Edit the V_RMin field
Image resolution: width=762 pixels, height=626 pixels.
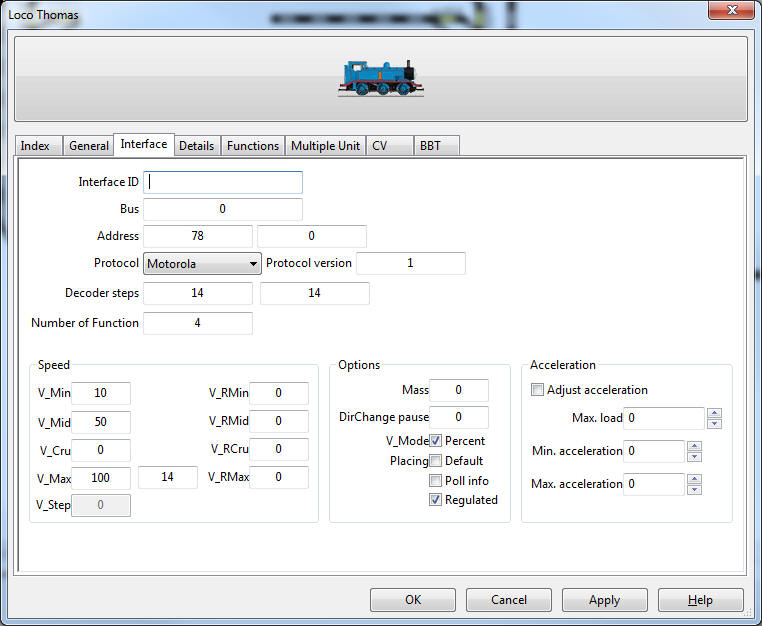tap(279, 393)
